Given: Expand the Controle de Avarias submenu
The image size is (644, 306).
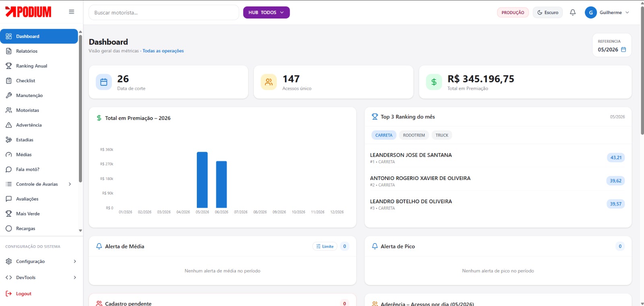Looking at the screenshot, I should [x=70, y=184].
